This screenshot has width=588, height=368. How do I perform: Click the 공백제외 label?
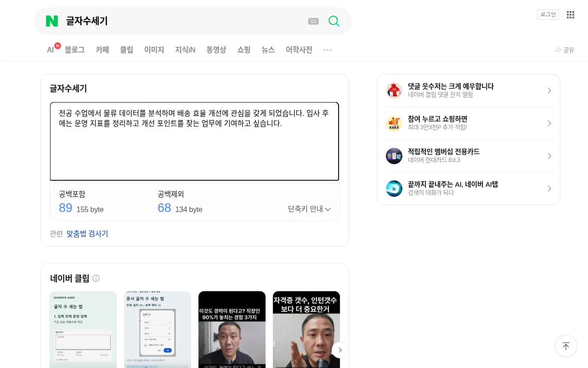click(x=171, y=194)
